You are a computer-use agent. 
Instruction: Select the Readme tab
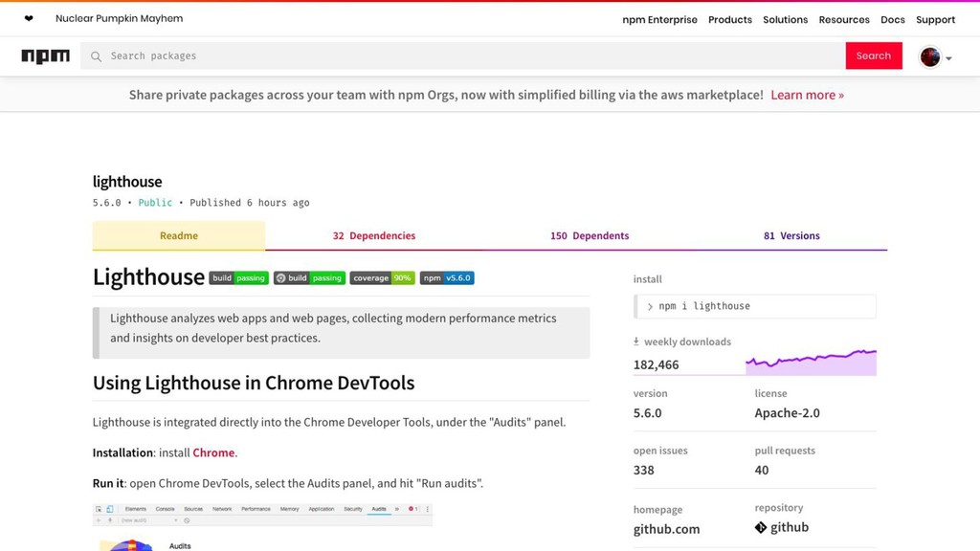tap(179, 235)
